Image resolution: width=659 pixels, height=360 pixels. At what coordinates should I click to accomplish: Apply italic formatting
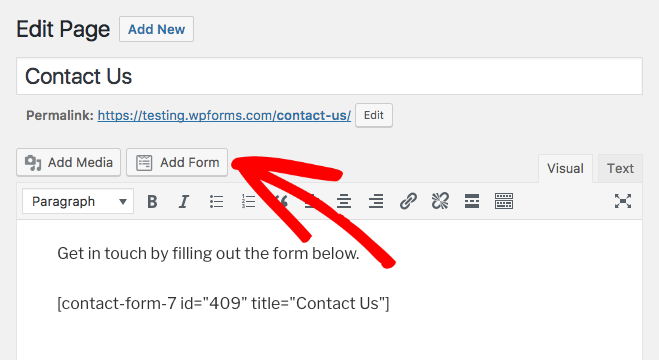(x=184, y=202)
